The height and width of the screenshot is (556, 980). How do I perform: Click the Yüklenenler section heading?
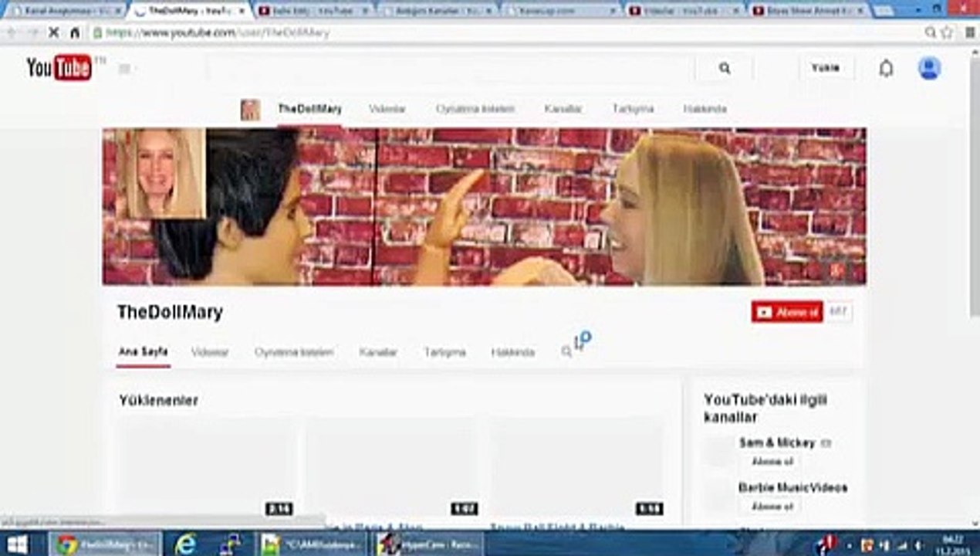pyautogui.click(x=158, y=400)
